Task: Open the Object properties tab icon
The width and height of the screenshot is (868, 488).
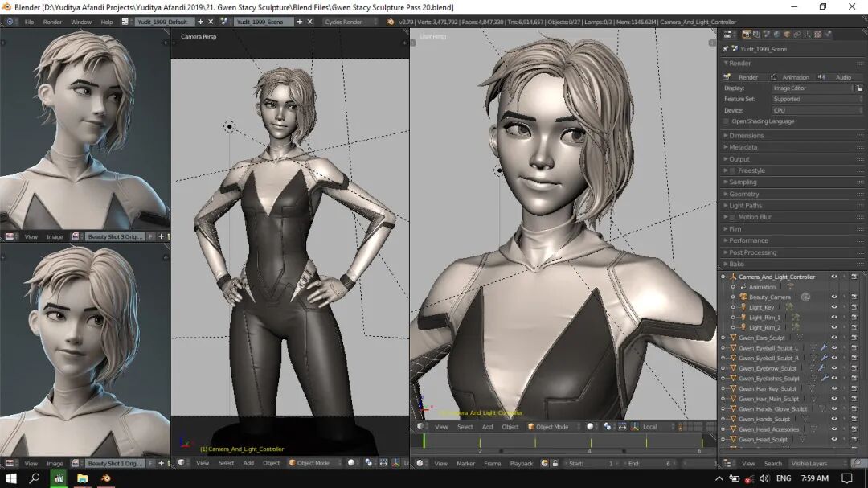Action: pyautogui.click(x=787, y=35)
